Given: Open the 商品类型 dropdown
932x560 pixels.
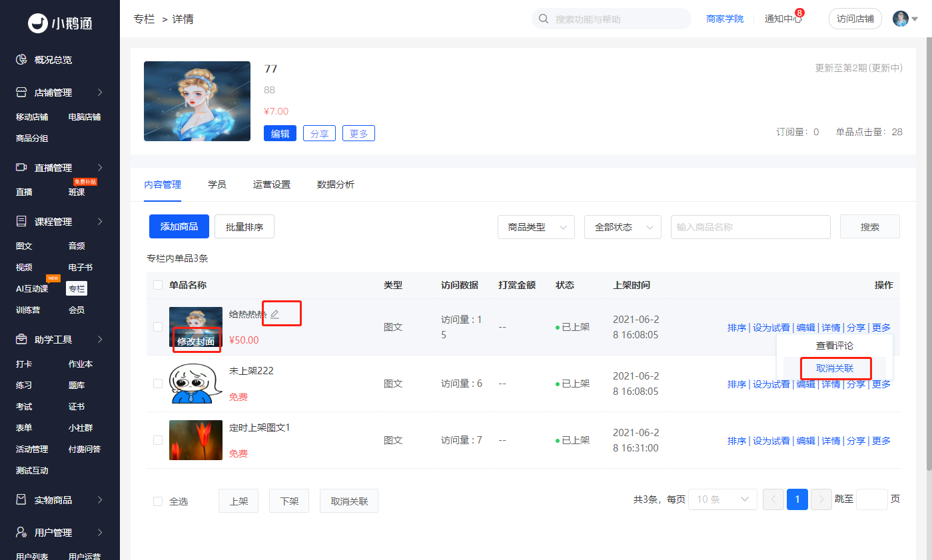Looking at the screenshot, I should 536,227.
